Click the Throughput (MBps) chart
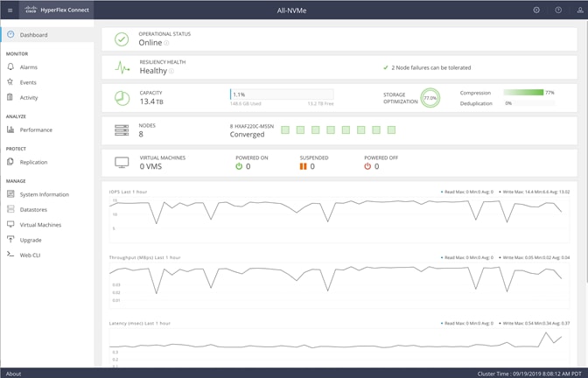This screenshot has width=588, height=378. pyautogui.click(x=339, y=286)
